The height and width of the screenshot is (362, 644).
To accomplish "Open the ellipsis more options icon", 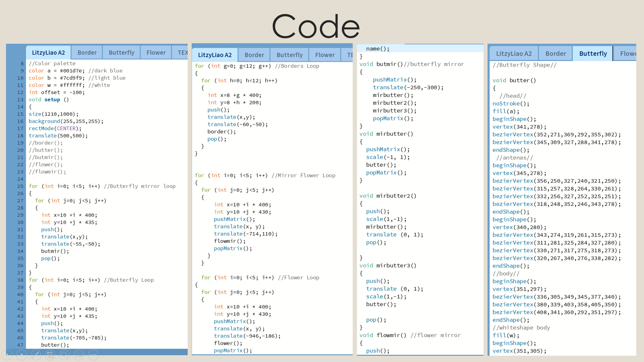I will click(93, 355).
